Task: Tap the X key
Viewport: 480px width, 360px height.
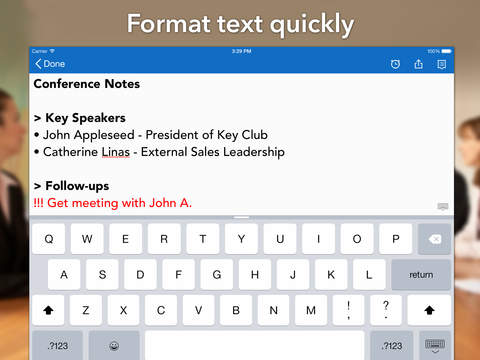Action: [123, 310]
